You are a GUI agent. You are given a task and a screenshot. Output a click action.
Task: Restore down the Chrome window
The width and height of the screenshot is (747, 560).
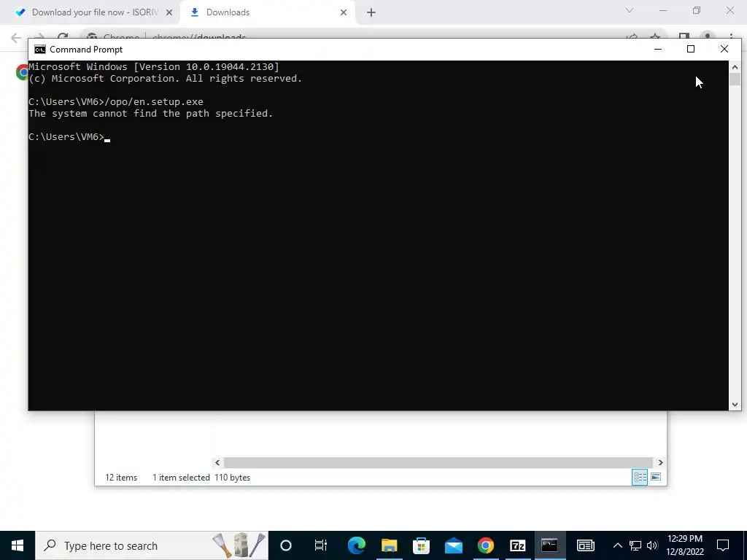click(x=697, y=10)
